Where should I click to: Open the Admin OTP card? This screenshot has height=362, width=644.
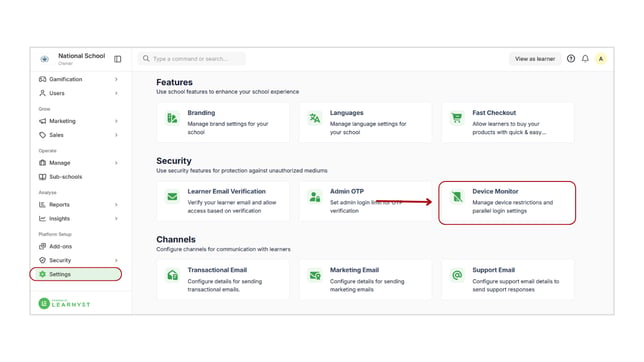[365, 201]
